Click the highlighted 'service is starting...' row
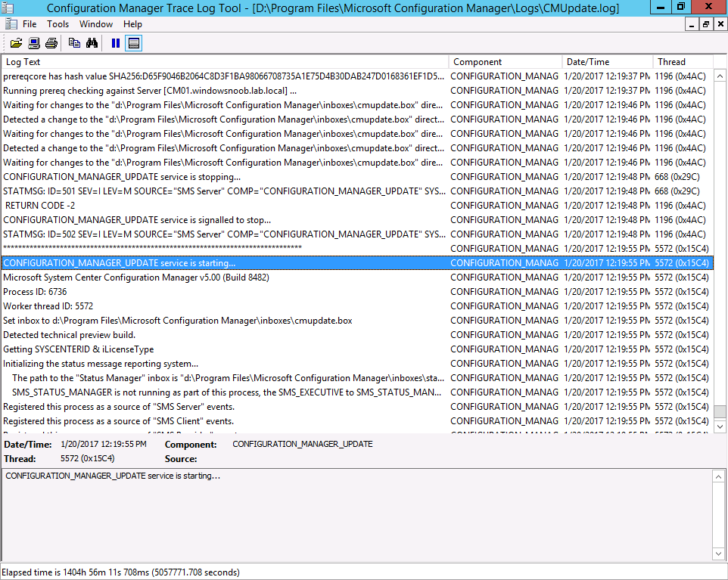 click(357, 263)
